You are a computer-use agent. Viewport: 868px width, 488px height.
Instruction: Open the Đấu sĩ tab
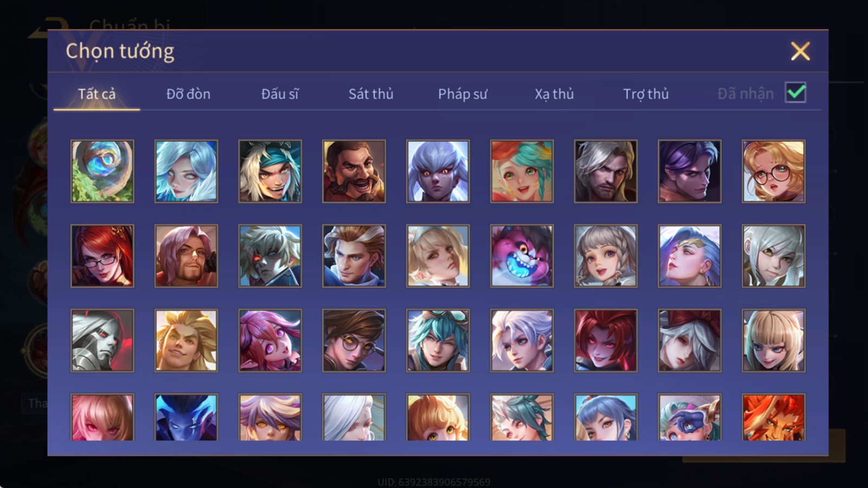click(x=280, y=94)
